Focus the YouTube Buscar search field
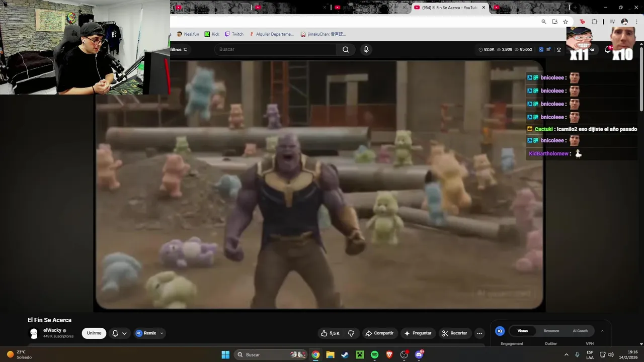Screen dimensions: 644x362 click(x=276, y=49)
